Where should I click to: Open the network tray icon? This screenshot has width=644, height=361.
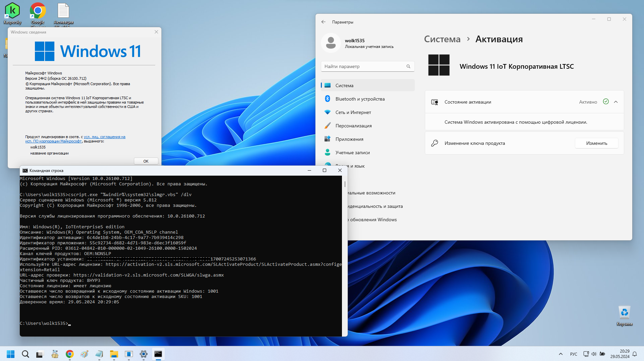pyautogui.click(x=586, y=354)
